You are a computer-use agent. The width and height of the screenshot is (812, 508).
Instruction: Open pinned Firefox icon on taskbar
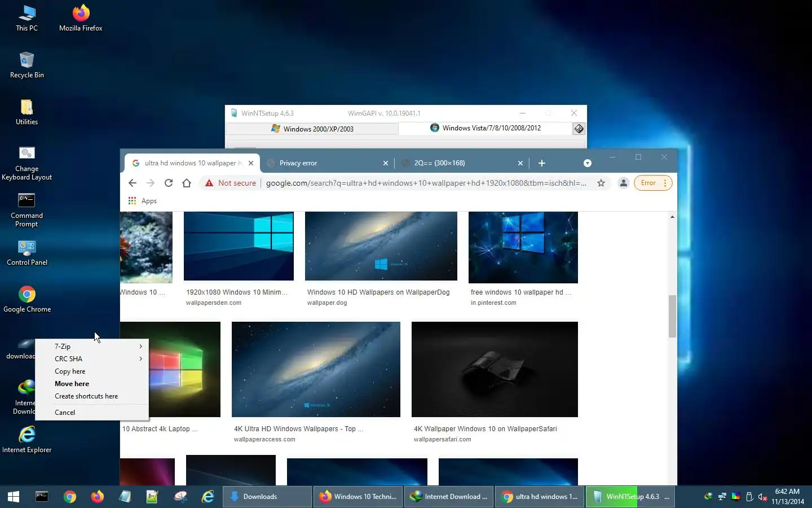(98, 497)
